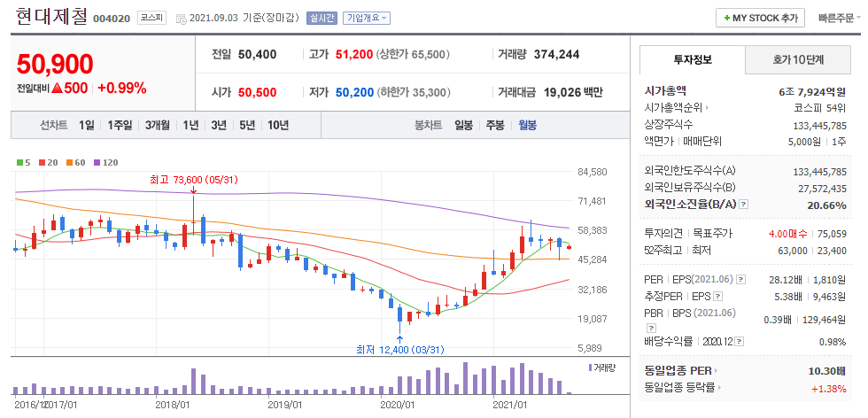868x418 pixels.
Task: Show the 월봉 monthly candle chart
Action: (527, 125)
